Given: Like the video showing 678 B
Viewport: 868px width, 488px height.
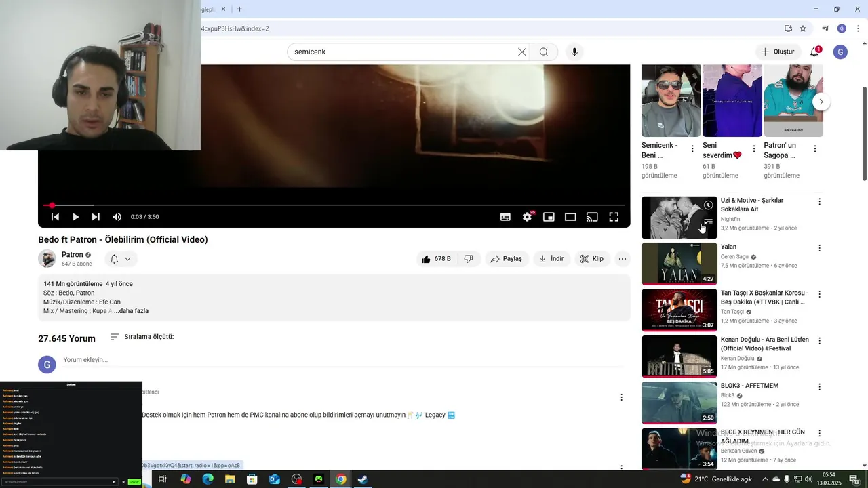Looking at the screenshot, I should (x=435, y=259).
